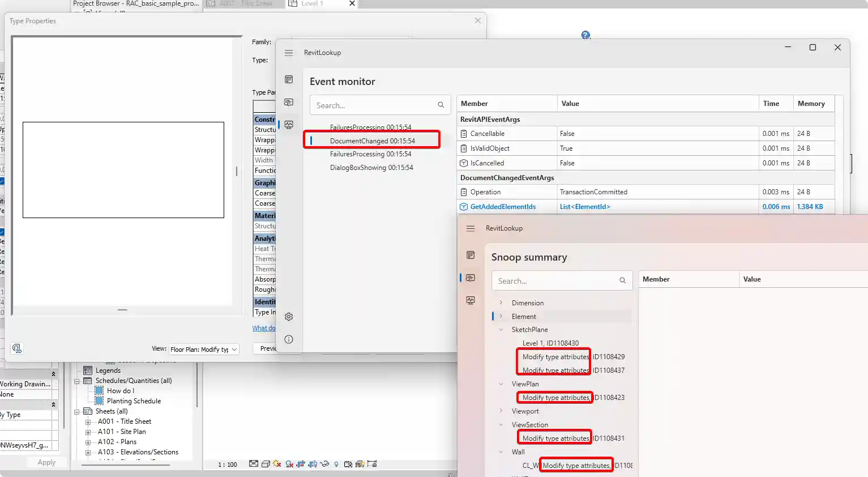This screenshot has height=477, width=868.
Task: Click the Temporary Hide/Isolate glasses icon
Action: (x=324, y=464)
